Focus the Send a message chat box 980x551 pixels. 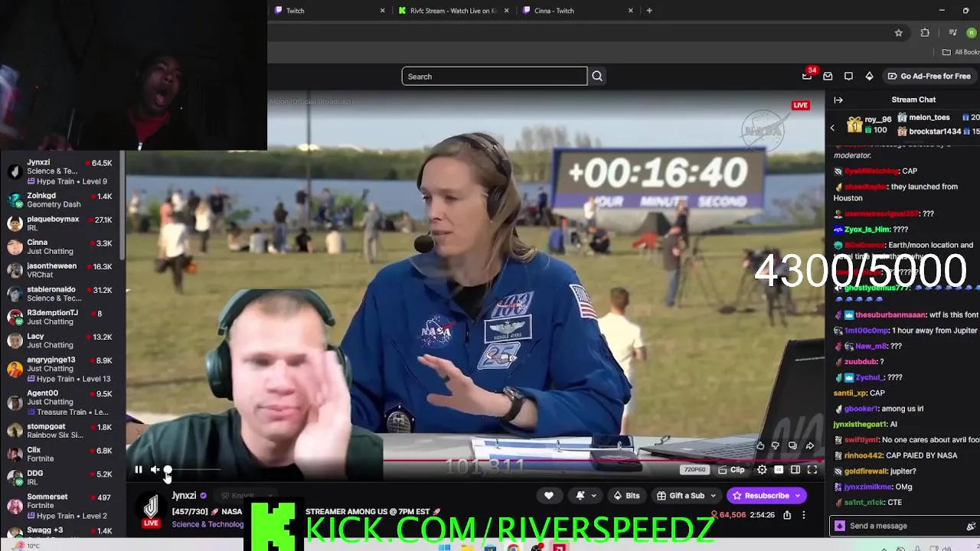[x=903, y=526]
